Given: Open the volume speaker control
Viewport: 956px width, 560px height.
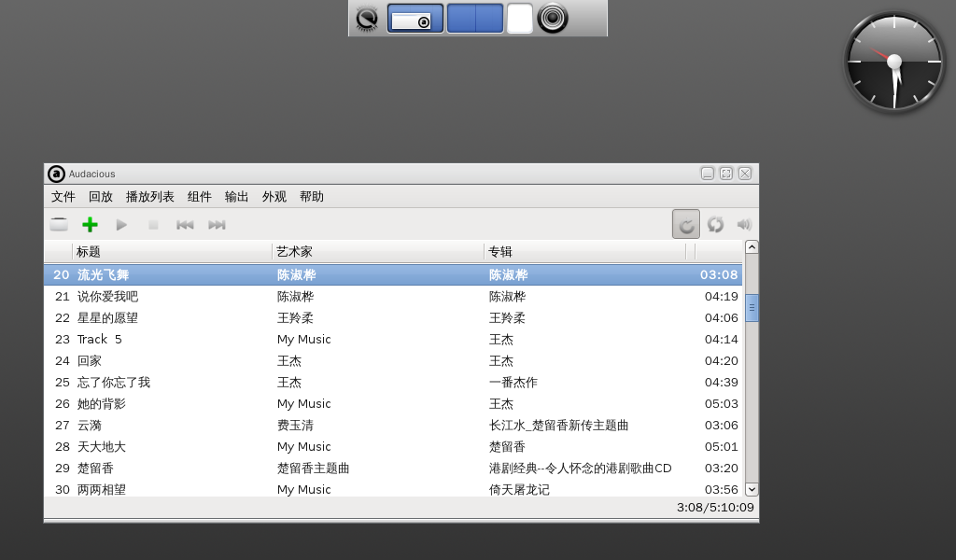Looking at the screenshot, I should pyautogui.click(x=744, y=224).
